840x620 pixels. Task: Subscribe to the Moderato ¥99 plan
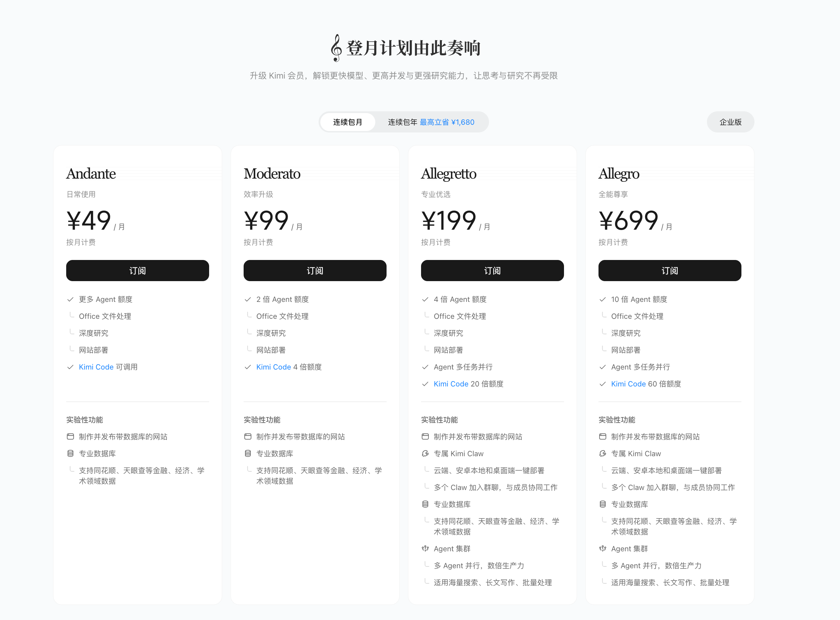click(315, 271)
